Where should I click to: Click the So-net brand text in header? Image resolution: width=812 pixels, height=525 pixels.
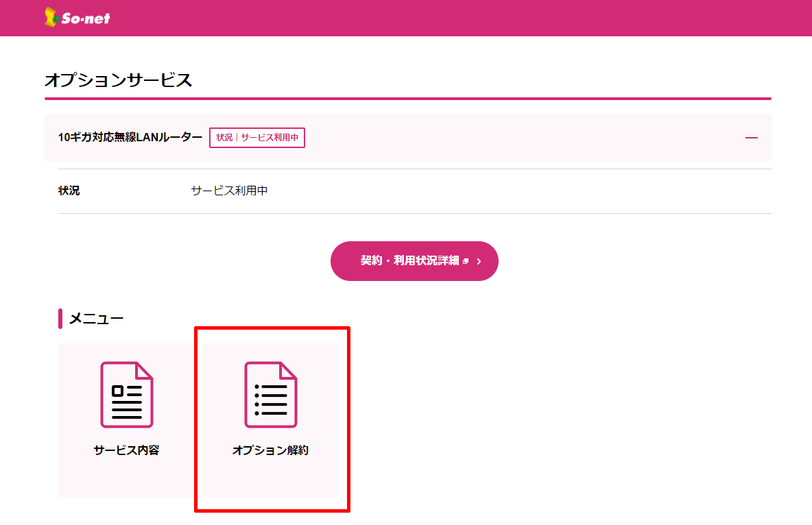(x=85, y=19)
